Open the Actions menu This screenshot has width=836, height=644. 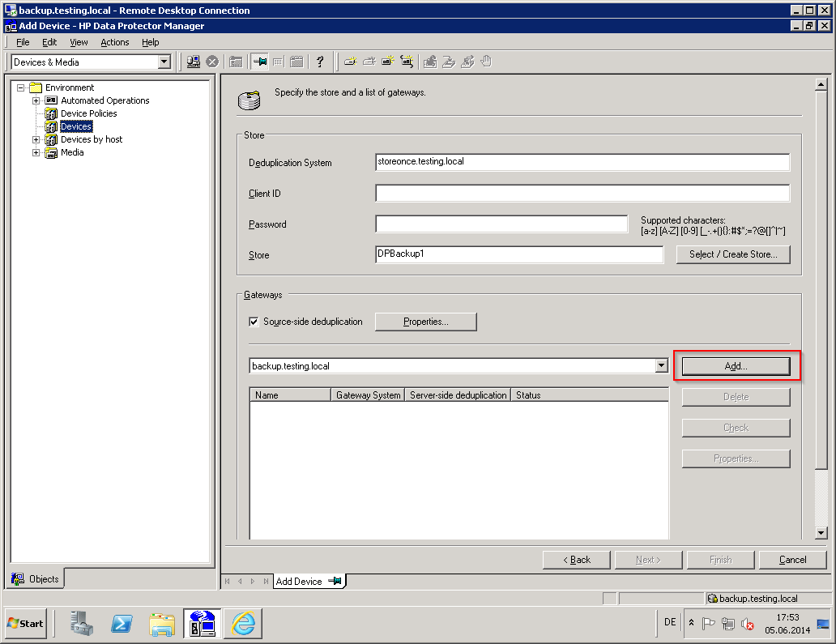(115, 42)
